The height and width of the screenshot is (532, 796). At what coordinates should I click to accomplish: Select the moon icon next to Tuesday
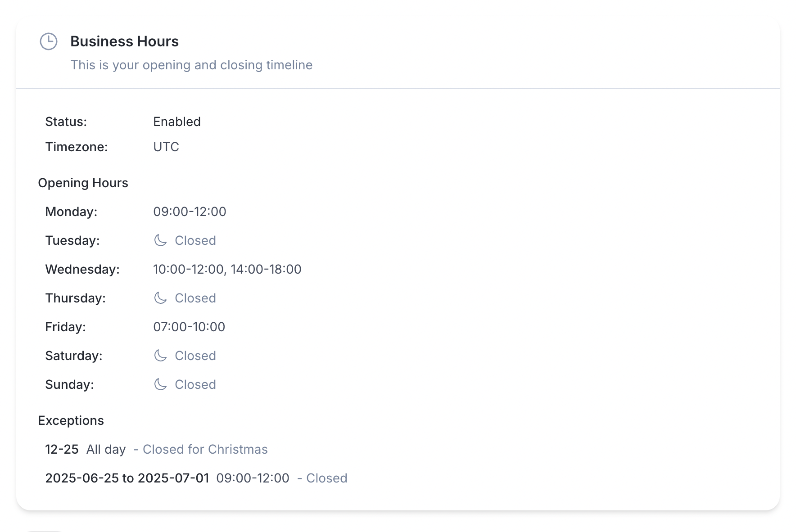160,240
